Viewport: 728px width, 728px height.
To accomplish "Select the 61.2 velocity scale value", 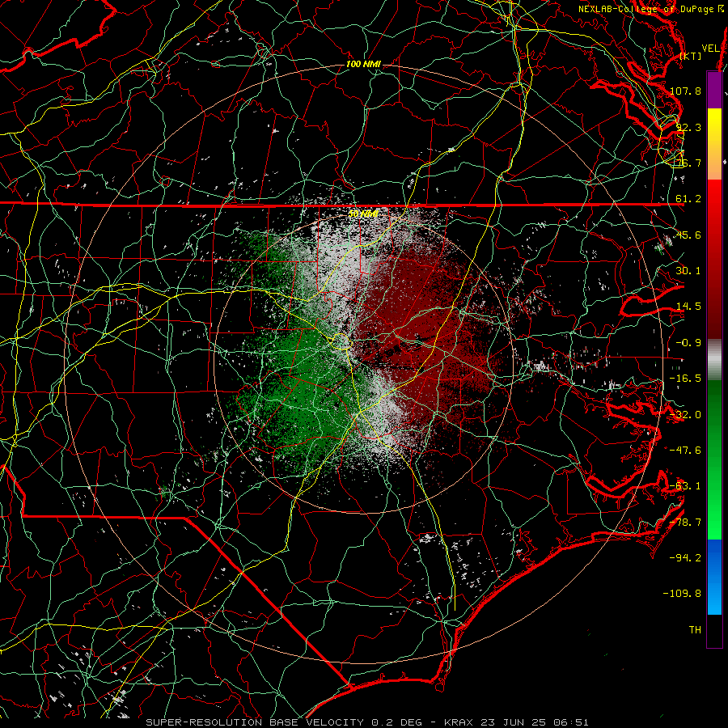I will point(688,199).
